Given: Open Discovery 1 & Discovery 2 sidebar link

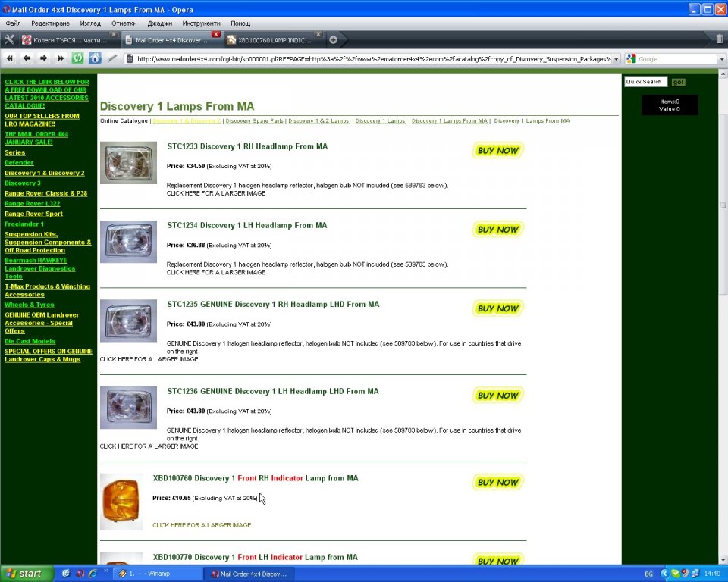Looking at the screenshot, I should tap(45, 173).
